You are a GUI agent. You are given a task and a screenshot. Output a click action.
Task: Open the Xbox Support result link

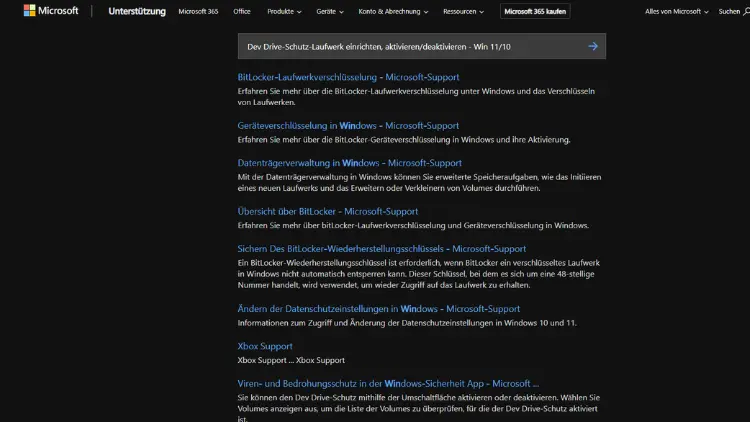[x=265, y=346]
